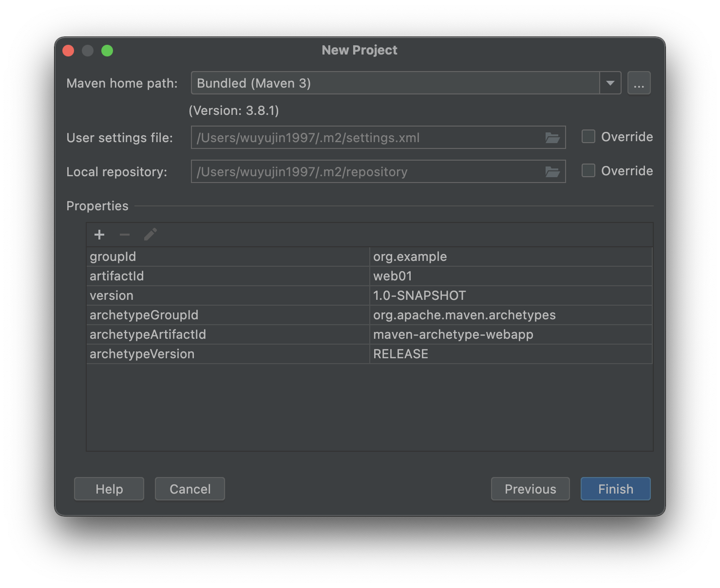Click the User settings file path field
Screen dimensions: 720x588
click(379, 137)
